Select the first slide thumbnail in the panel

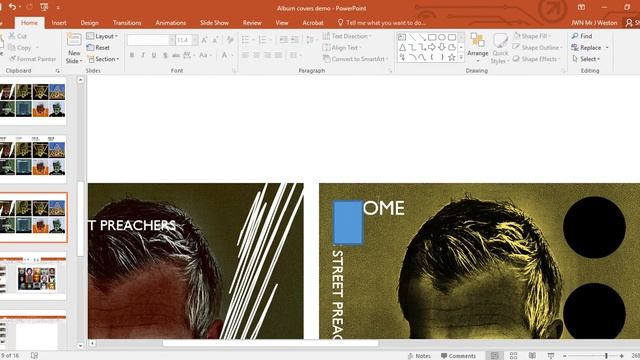[x=33, y=101]
